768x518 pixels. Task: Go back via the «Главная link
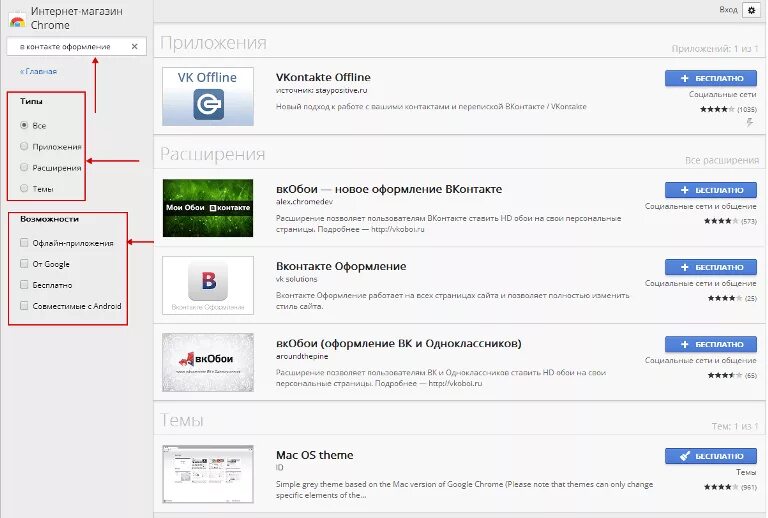[x=38, y=71]
